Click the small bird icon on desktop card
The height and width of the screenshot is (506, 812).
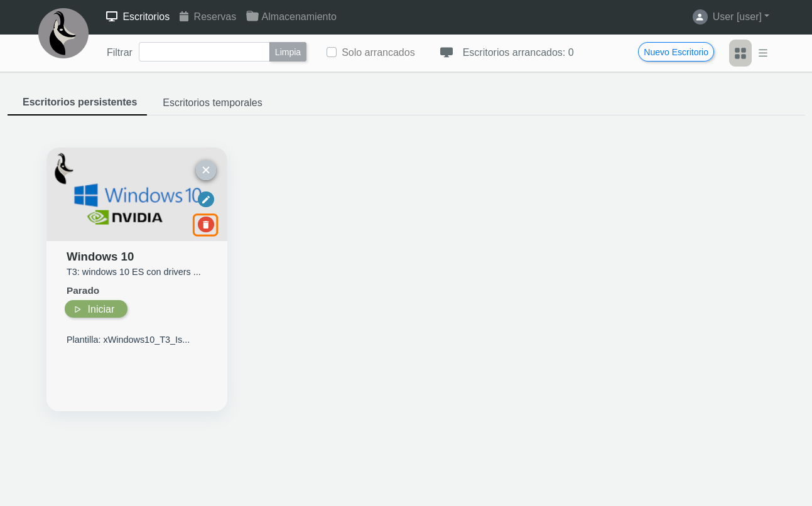pos(63,169)
